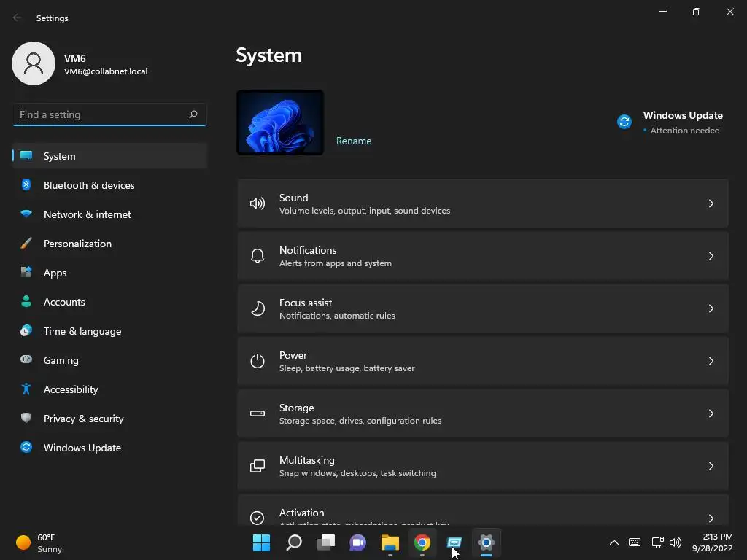Click the Settings gear in taskbar
This screenshot has height=560, width=747.
point(487,542)
